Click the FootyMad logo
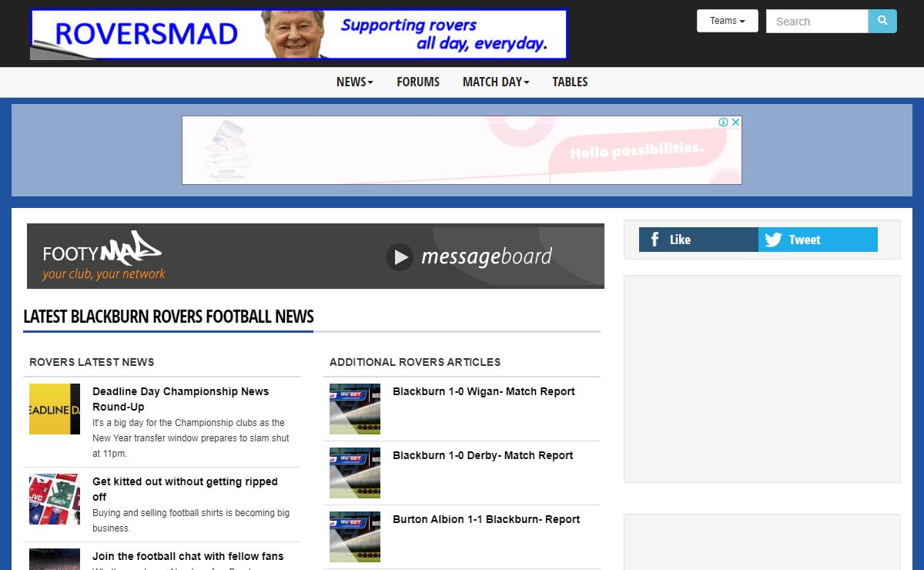The image size is (924, 570). [x=103, y=256]
